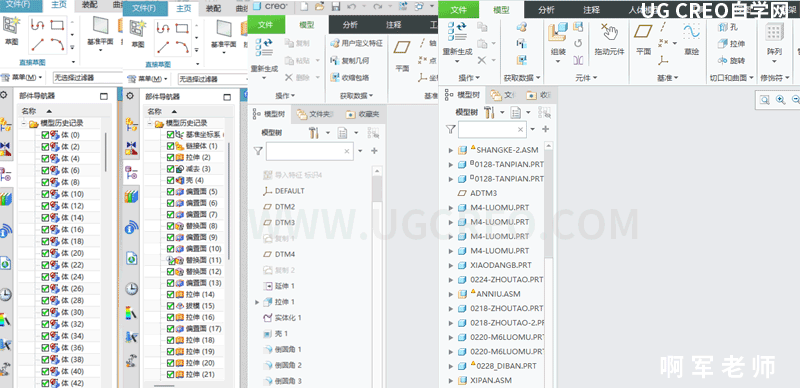Expand the XIPAN.ASM node
This screenshot has height=388, width=800.
[x=451, y=380]
